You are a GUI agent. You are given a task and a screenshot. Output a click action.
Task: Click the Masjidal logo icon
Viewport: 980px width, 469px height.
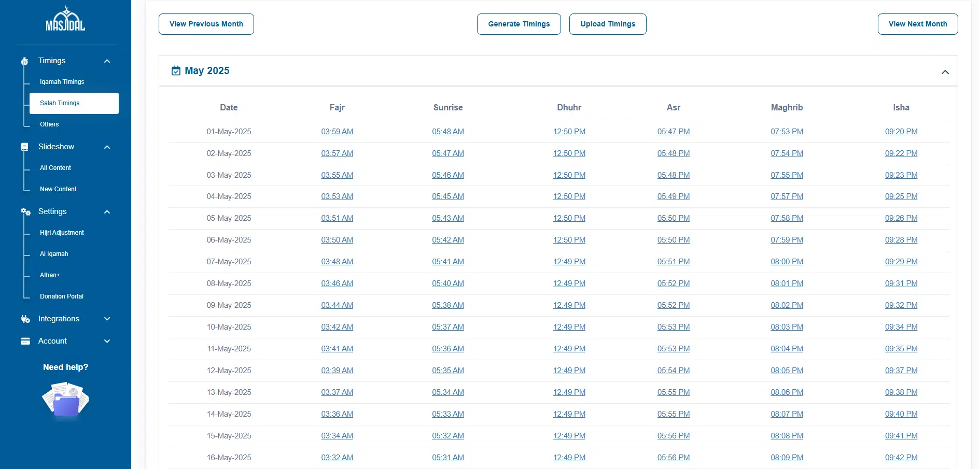coord(65,19)
